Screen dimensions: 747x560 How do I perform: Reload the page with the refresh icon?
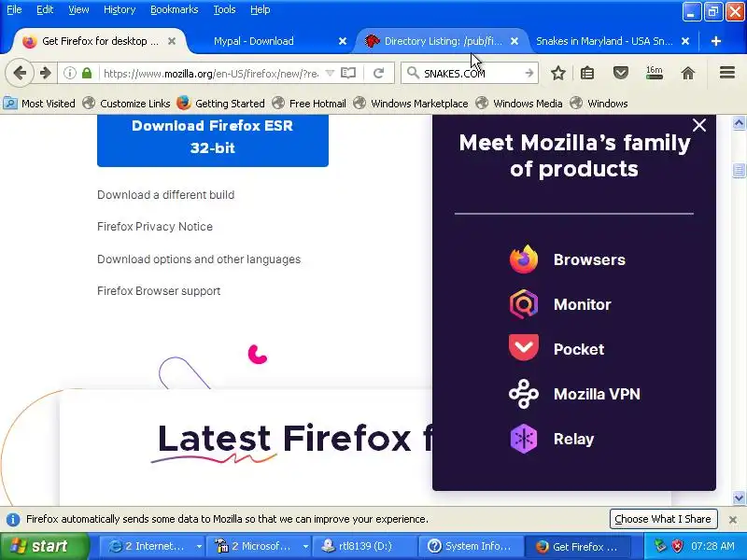tap(379, 73)
